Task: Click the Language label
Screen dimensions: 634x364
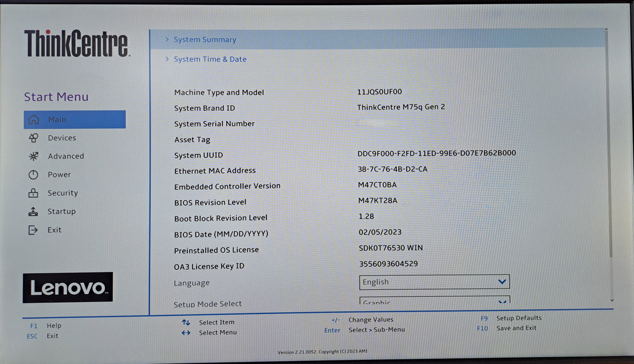Action: coord(191,283)
